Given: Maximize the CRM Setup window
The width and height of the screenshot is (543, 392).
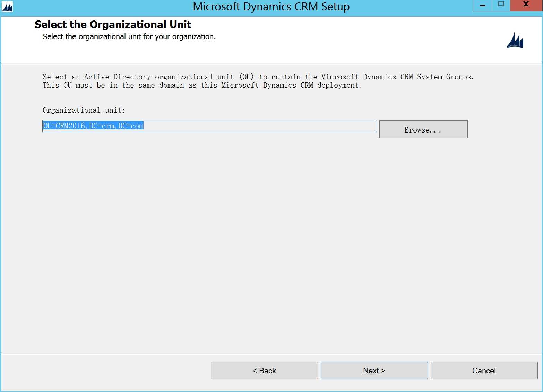Looking at the screenshot, I should click(501, 5).
